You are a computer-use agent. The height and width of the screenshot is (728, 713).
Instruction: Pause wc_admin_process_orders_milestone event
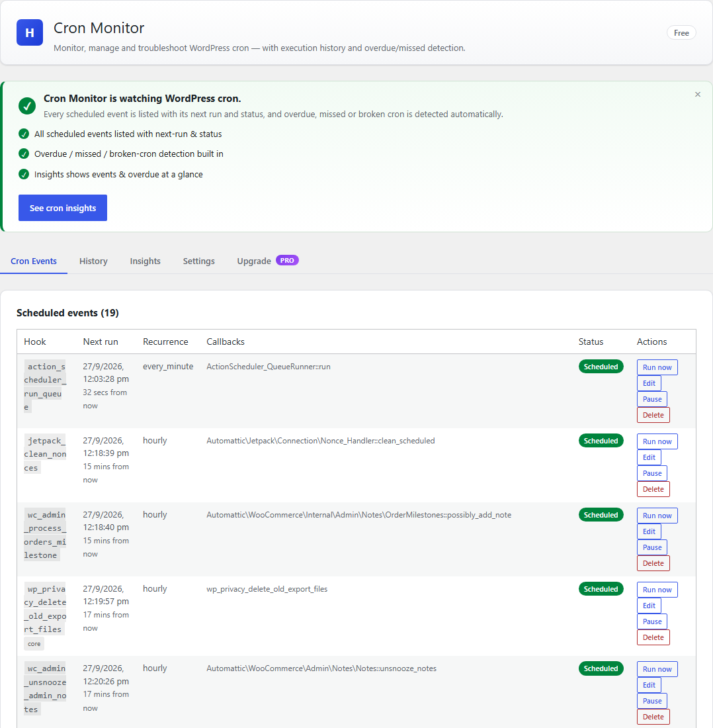[651, 547]
